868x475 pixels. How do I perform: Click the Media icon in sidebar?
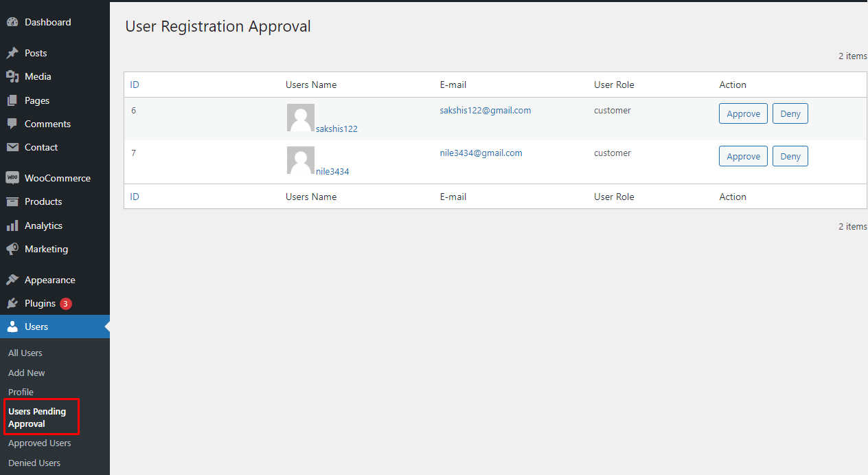[12, 76]
